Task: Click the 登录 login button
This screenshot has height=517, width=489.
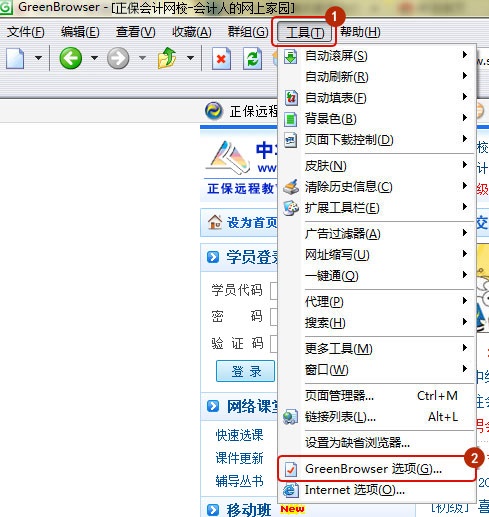Action: pyautogui.click(x=246, y=371)
